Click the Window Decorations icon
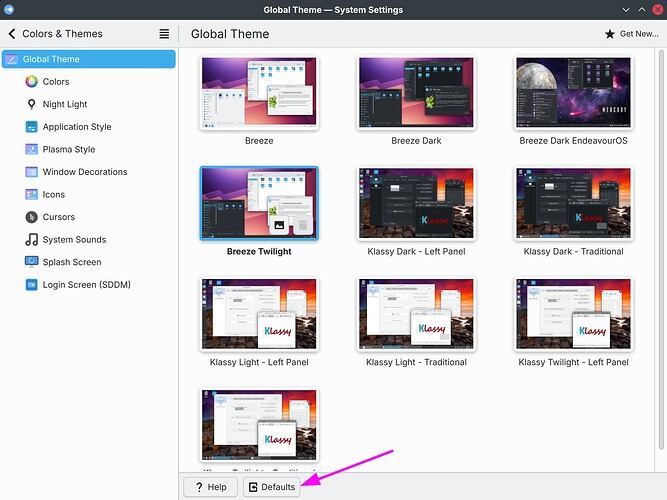 tap(31, 172)
